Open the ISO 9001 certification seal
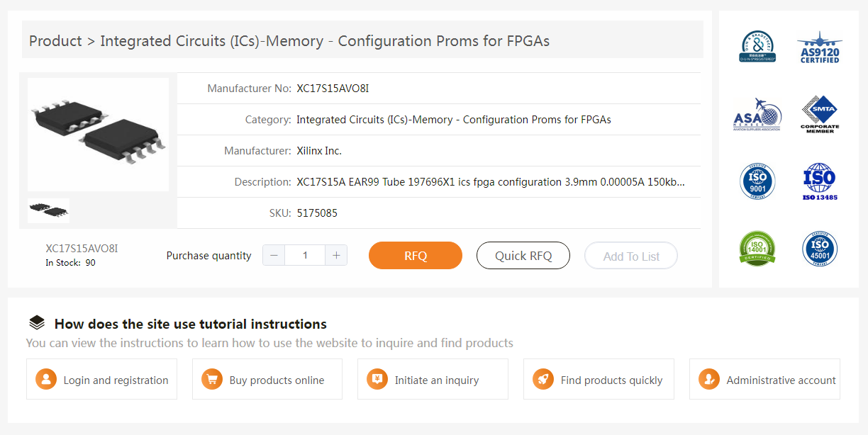 [757, 181]
